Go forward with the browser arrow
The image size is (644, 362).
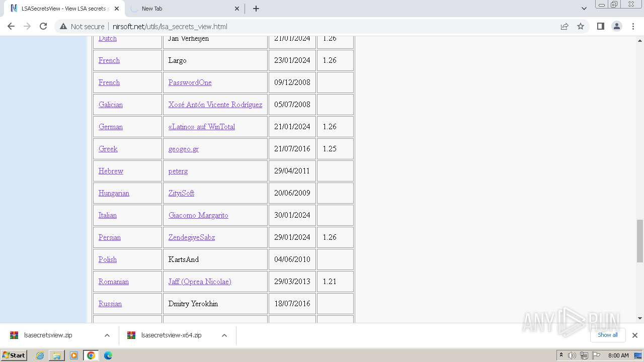pos(27,26)
